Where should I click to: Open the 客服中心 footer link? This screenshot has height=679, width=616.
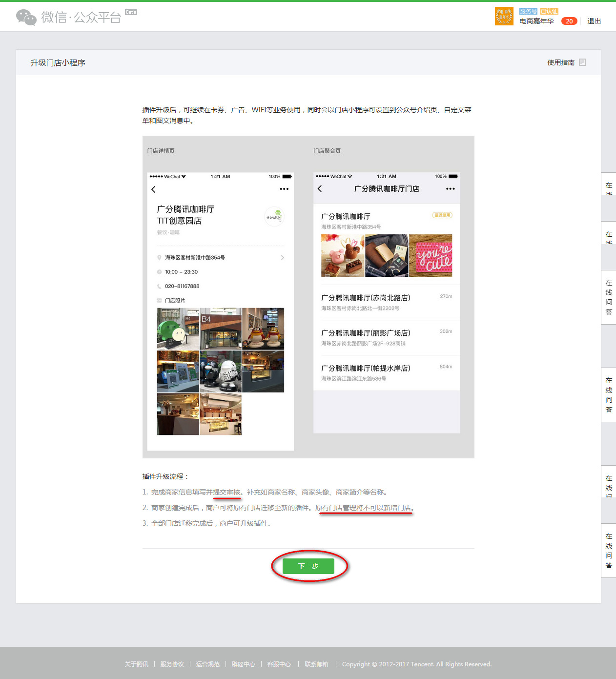pyautogui.click(x=279, y=664)
